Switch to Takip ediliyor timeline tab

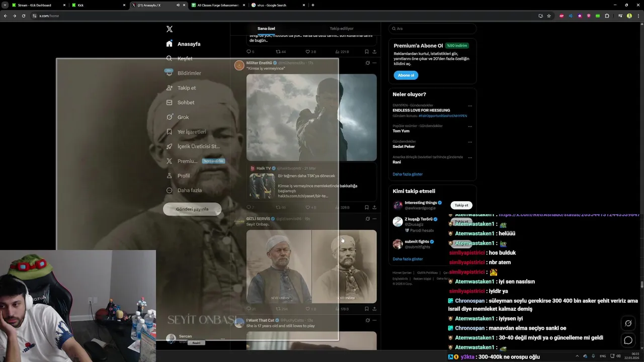pyautogui.click(x=342, y=29)
